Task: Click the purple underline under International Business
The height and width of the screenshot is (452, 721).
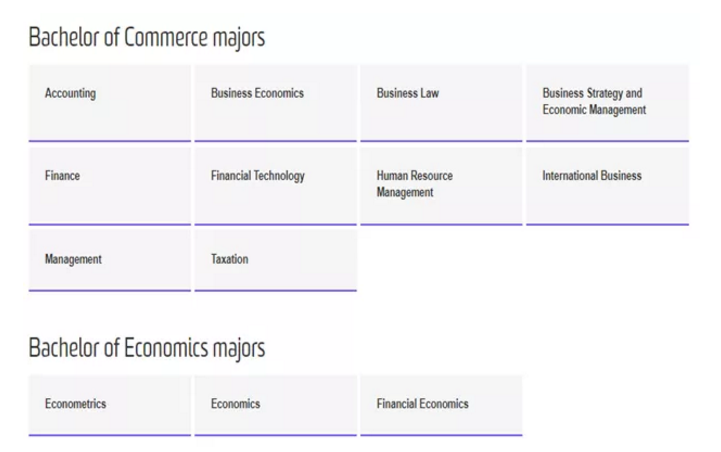Action: 607,224
